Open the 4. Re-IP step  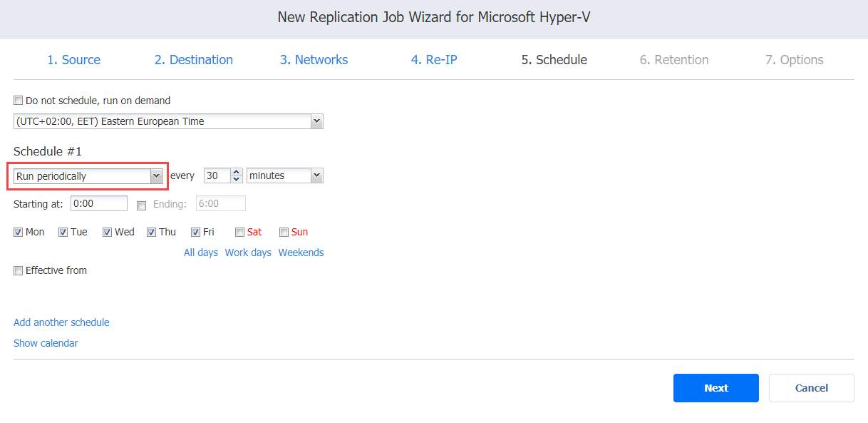pyautogui.click(x=433, y=60)
